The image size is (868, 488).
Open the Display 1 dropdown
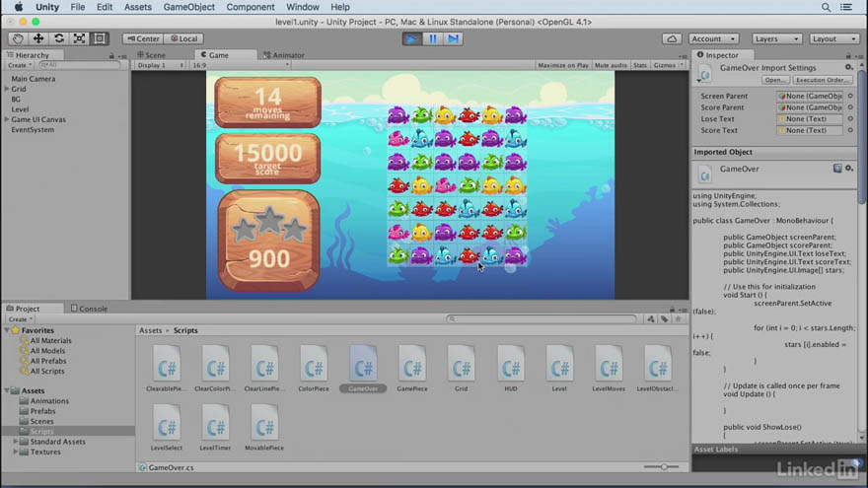coord(160,65)
